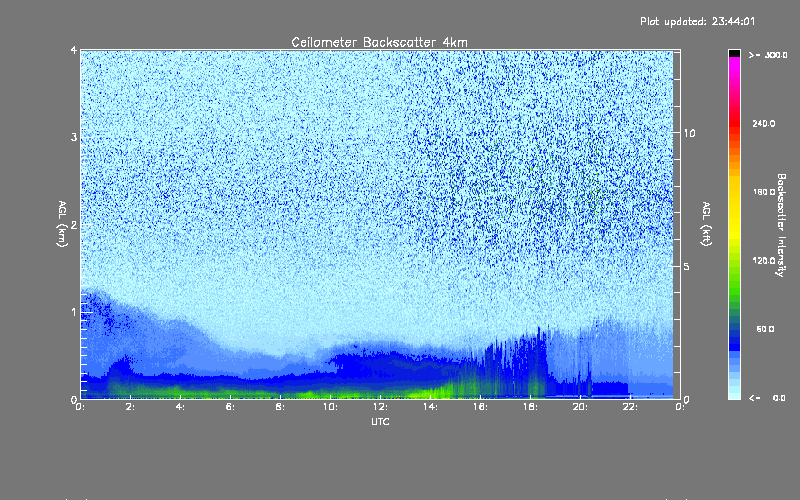The image size is (800, 500).
Task: Click the "AGL (km)" axis label
Action: pyautogui.click(x=62, y=224)
